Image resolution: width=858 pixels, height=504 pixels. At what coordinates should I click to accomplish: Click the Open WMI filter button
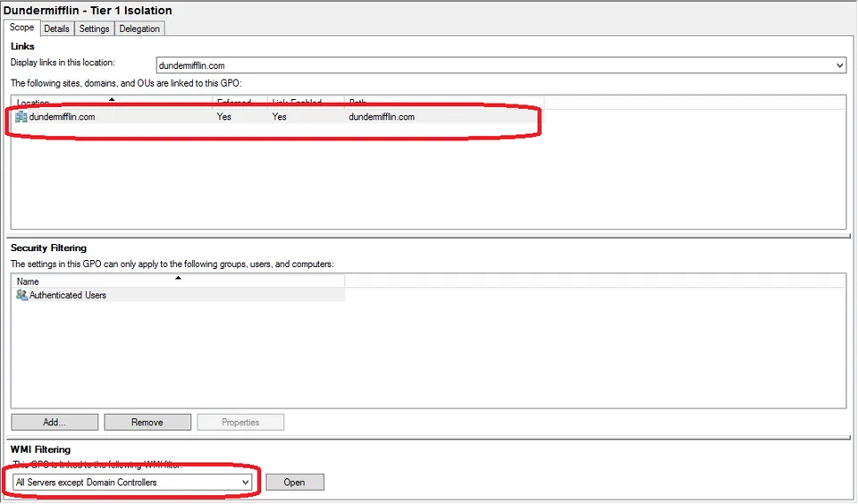click(x=295, y=483)
